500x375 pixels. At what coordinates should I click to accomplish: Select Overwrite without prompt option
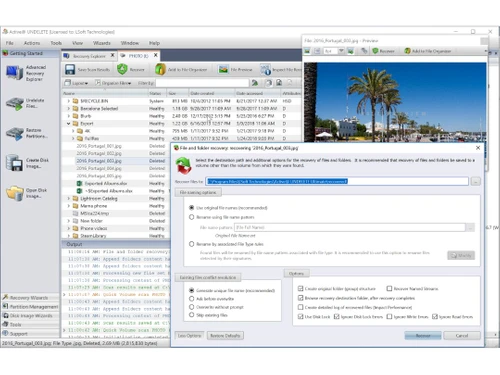coord(192,307)
